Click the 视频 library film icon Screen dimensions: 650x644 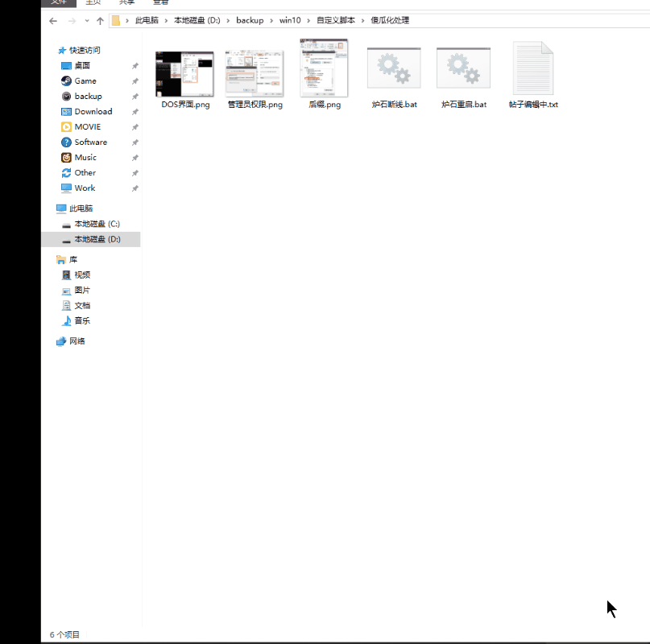pyautogui.click(x=66, y=275)
